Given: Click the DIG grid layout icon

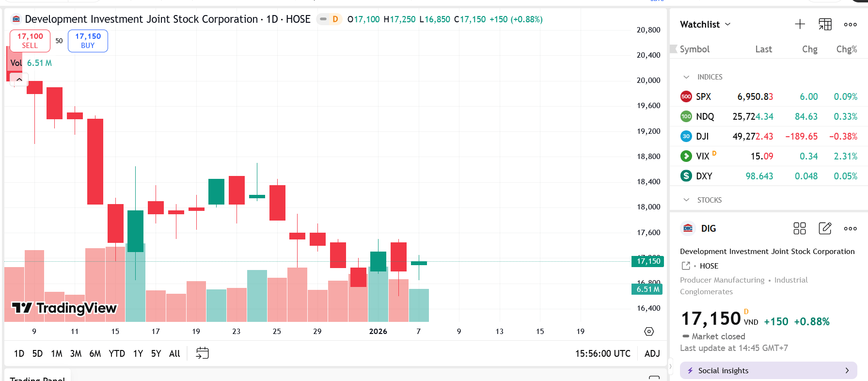Looking at the screenshot, I should [799, 228].
